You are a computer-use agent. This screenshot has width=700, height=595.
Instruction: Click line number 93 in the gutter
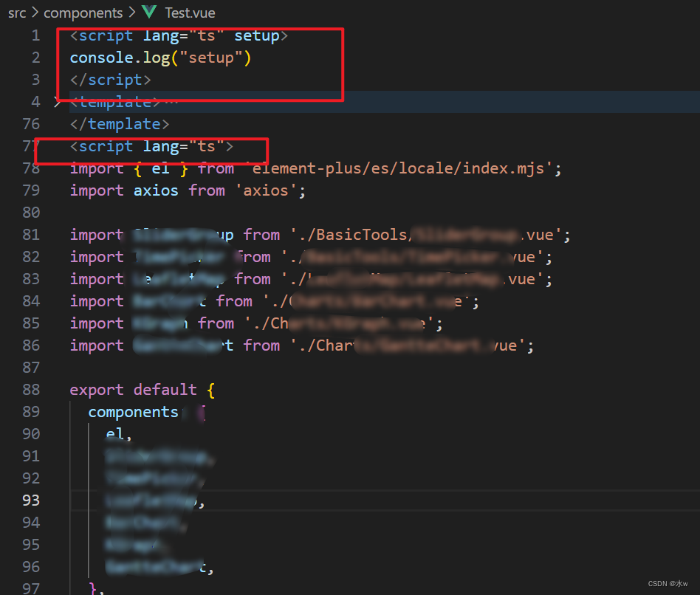coord(31,501)
